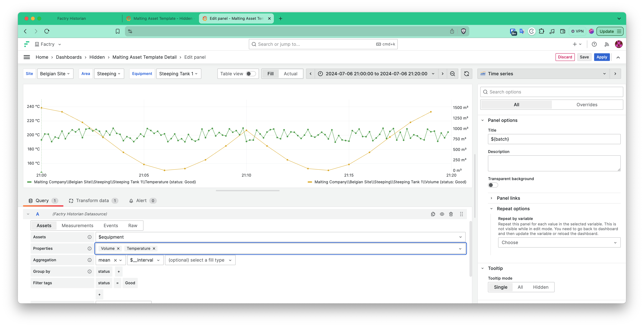644x327 pixels.
Task: Grab the query A drag handle
Action: (x=461, y=214)
